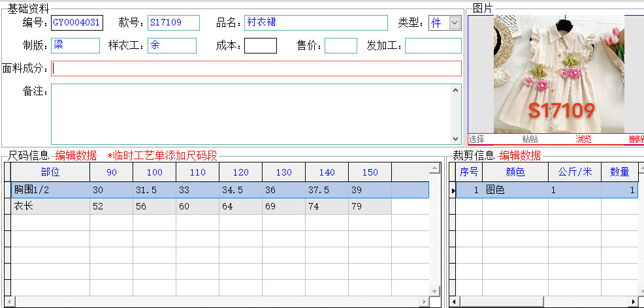Click the 发加工 input field
The image size is (644, 308).
[433, 46]
